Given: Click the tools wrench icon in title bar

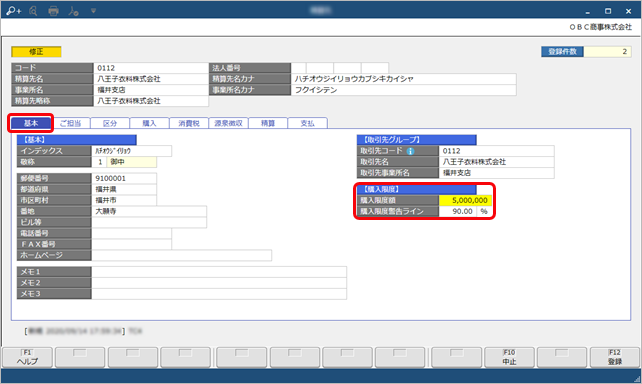Looking at the screenshot, I should pyautogui.click(x=73, y=11).
